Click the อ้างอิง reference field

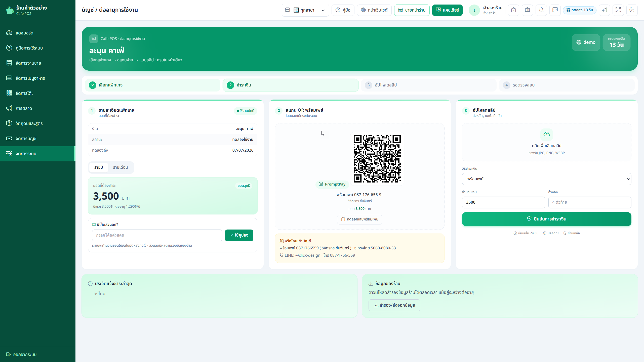pos(590,202)
